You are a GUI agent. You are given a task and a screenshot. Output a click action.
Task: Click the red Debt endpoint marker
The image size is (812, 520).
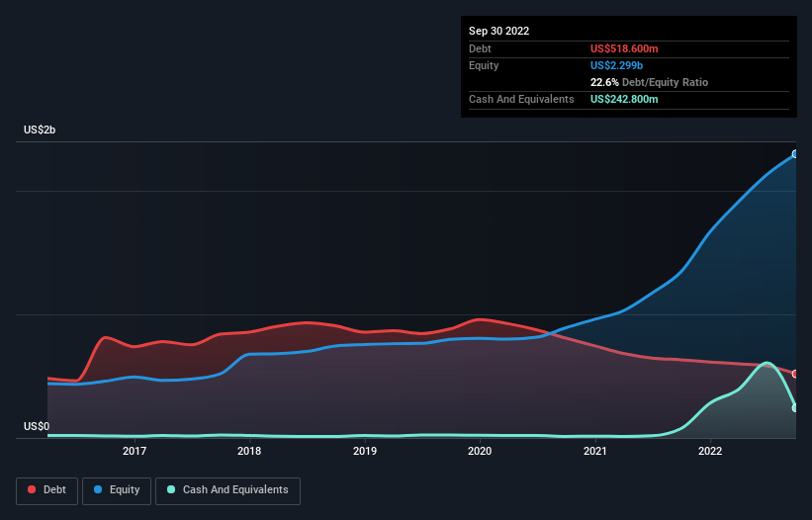click(x=795, y=374)
